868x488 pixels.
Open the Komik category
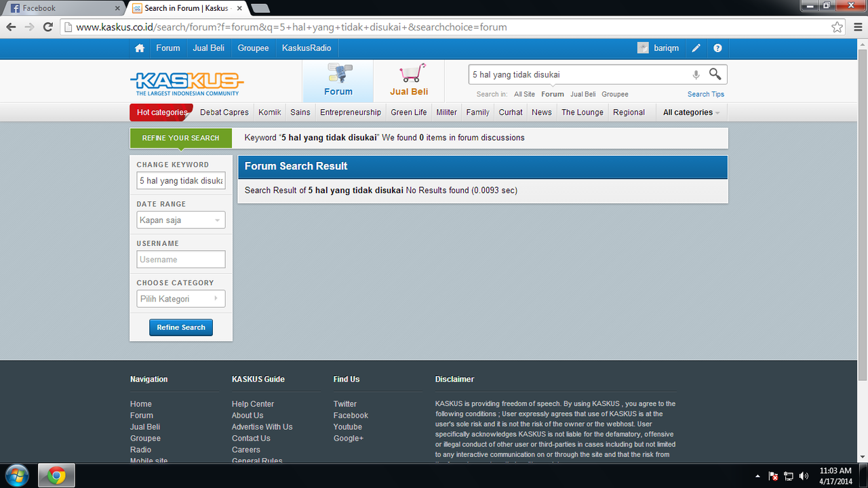tap(270, 113)
